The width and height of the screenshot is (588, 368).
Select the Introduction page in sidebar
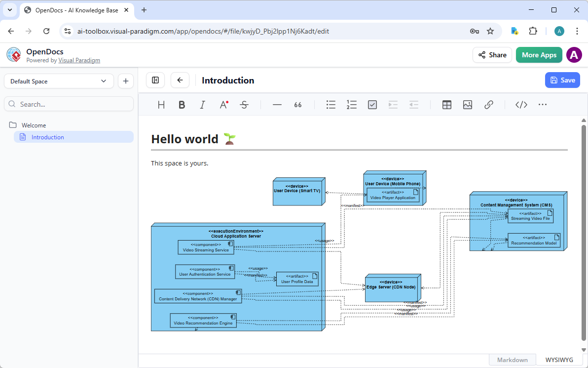[x=48, y=137]
